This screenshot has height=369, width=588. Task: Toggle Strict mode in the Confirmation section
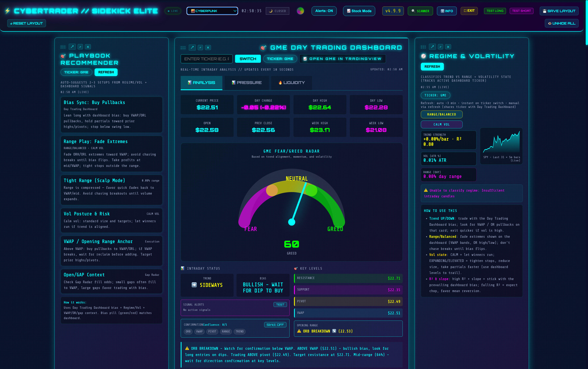(275, 325)
